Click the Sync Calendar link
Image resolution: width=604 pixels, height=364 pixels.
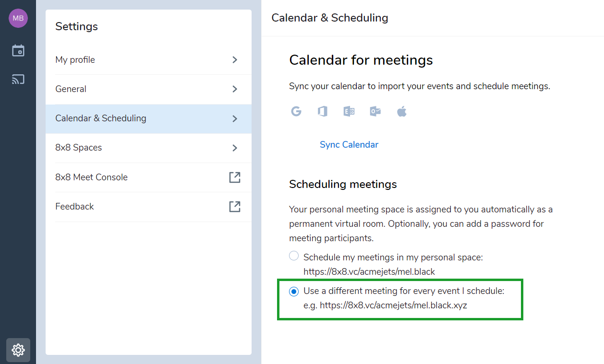coord(349,144)
